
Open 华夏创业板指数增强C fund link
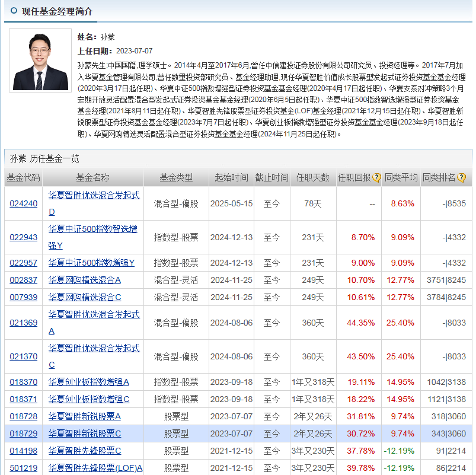[x=89, y=399]
